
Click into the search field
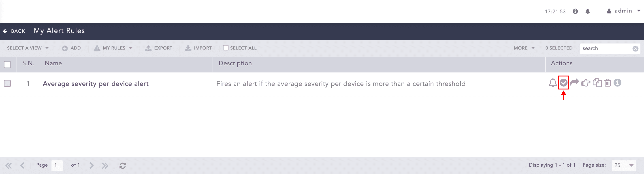tap(606, 48)
